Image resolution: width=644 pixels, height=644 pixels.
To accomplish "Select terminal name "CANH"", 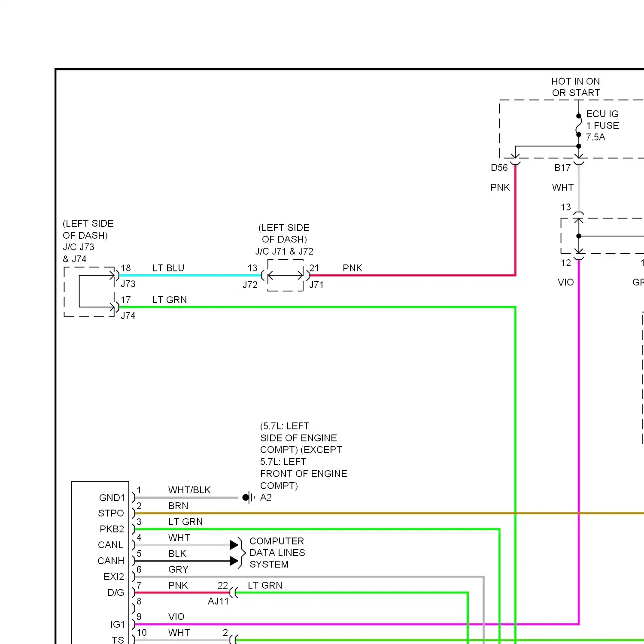I will coord(111,561).
